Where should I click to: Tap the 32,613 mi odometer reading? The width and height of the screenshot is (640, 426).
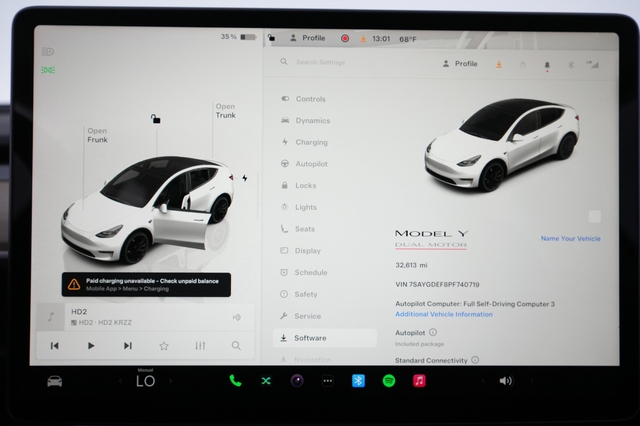(411, 265)
